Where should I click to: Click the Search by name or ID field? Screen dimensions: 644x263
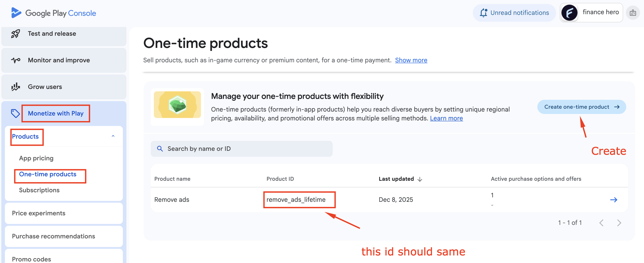click(225, 149)
